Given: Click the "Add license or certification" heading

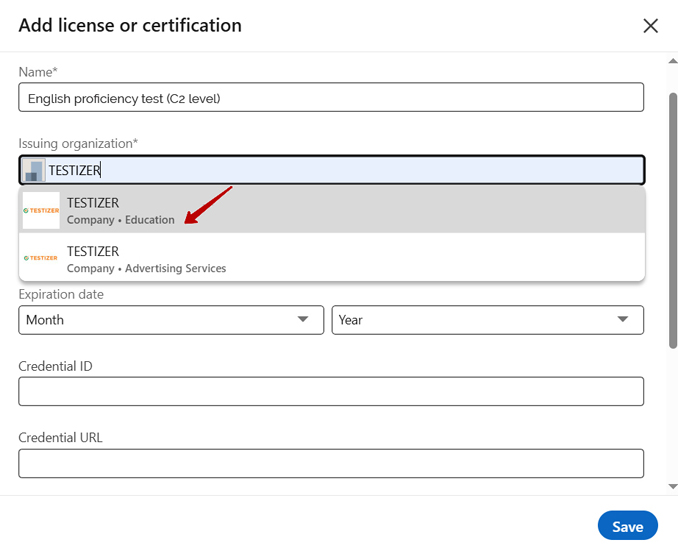Looking at the screenshot, I should pos(130,26).
